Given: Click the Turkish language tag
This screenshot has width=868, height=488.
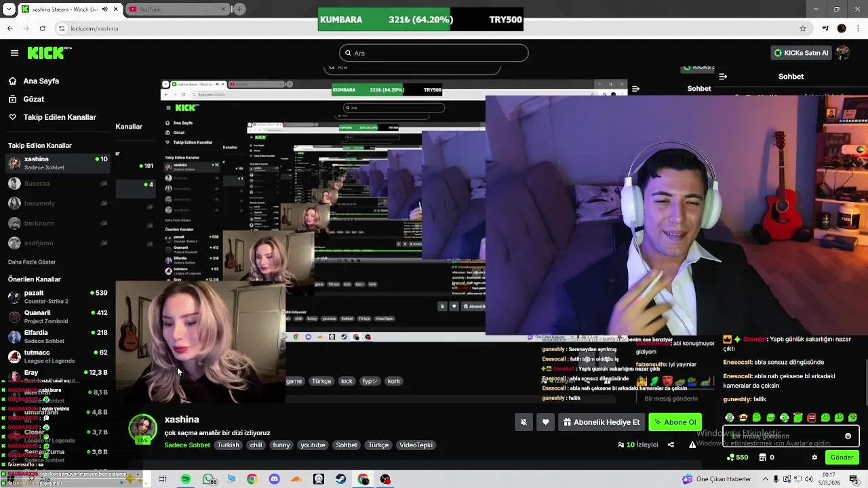Looking at the screenshot, I should tap(228, 445).
